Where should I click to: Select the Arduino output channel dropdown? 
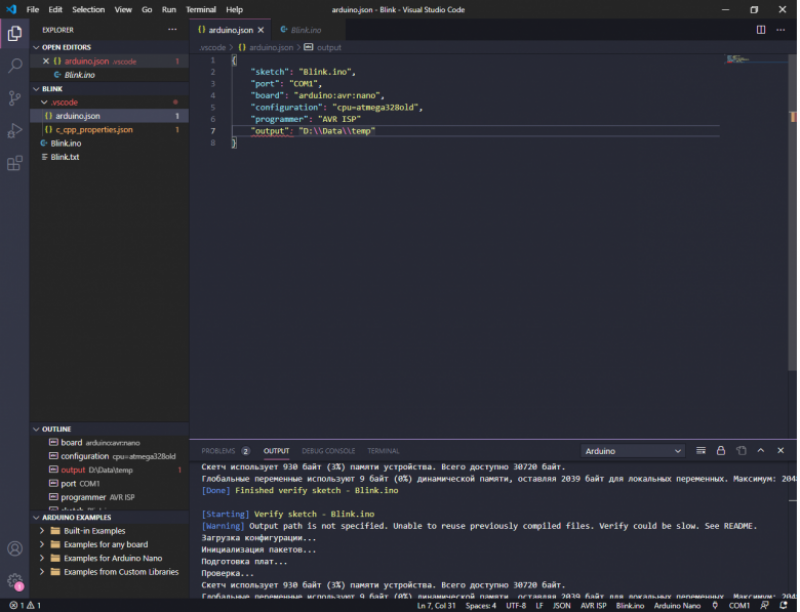(633, 451)
